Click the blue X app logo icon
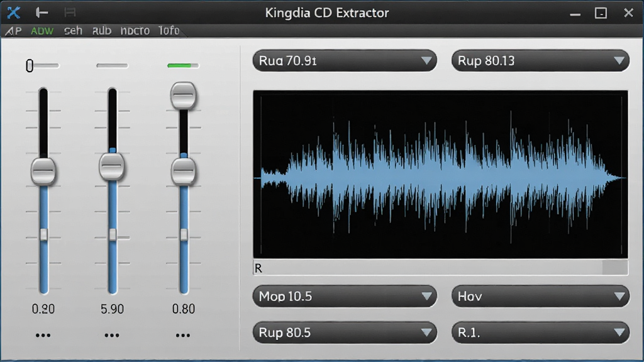644x362 pixels. pos(14,13)
